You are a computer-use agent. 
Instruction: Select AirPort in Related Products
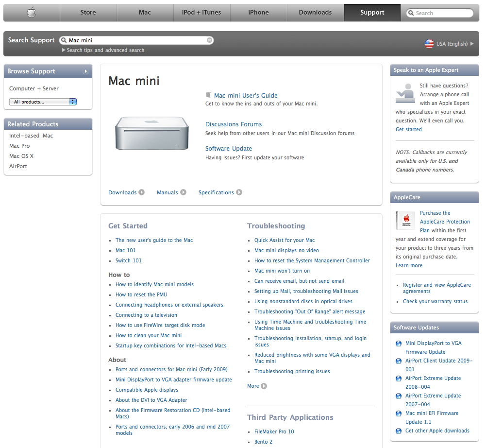click(x=18, y=166)
